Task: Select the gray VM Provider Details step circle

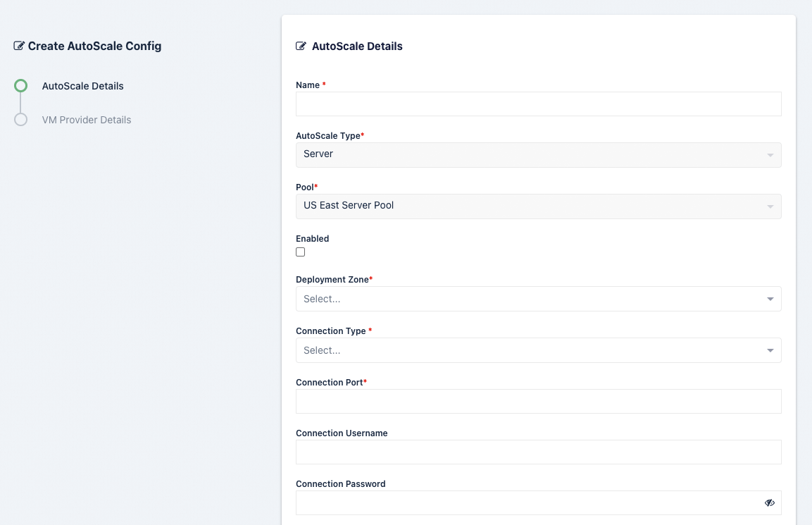Action: (21, 120)
